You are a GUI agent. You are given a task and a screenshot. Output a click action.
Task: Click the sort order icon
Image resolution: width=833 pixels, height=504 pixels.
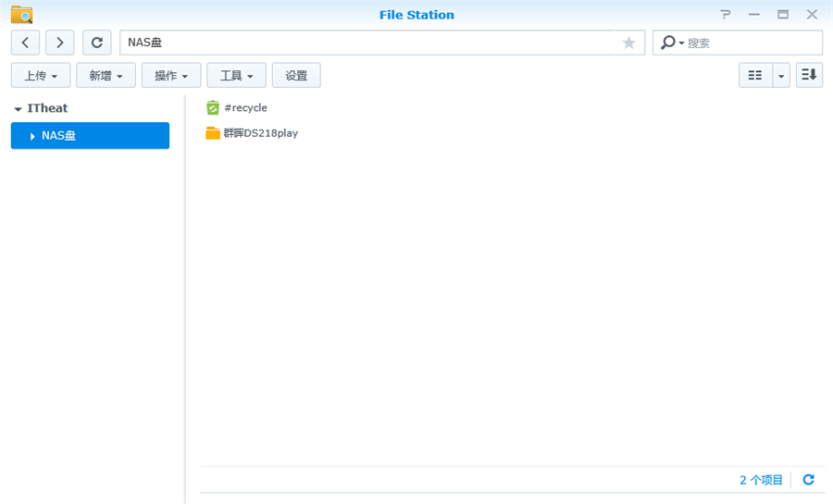[809, 76]
